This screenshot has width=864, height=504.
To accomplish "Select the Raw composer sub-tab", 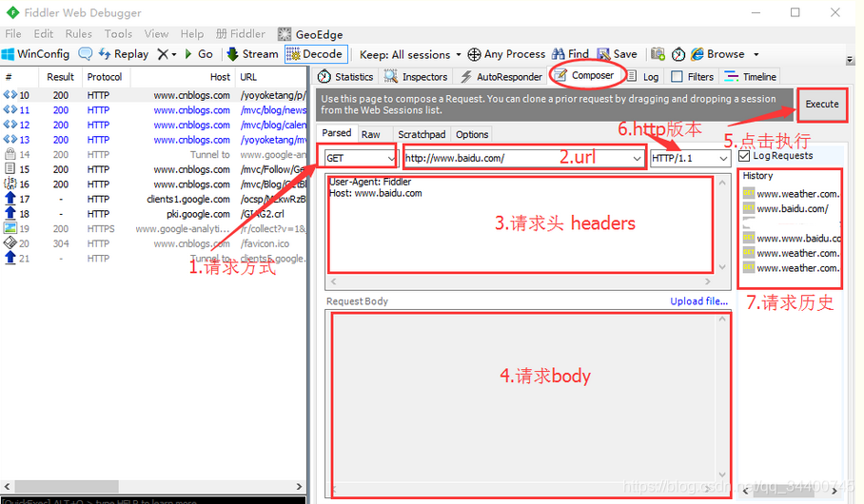I will coord(371,134).
